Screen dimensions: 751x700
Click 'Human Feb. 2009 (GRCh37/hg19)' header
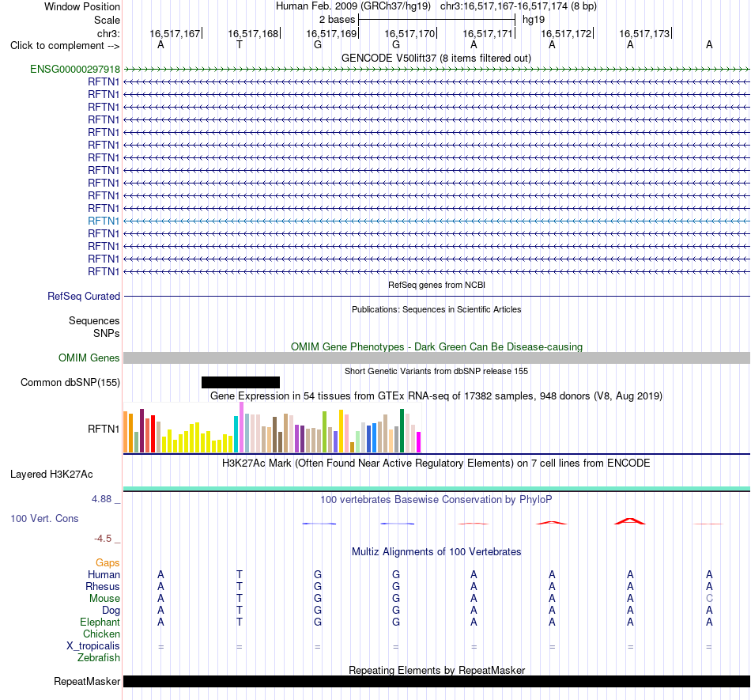353,6
